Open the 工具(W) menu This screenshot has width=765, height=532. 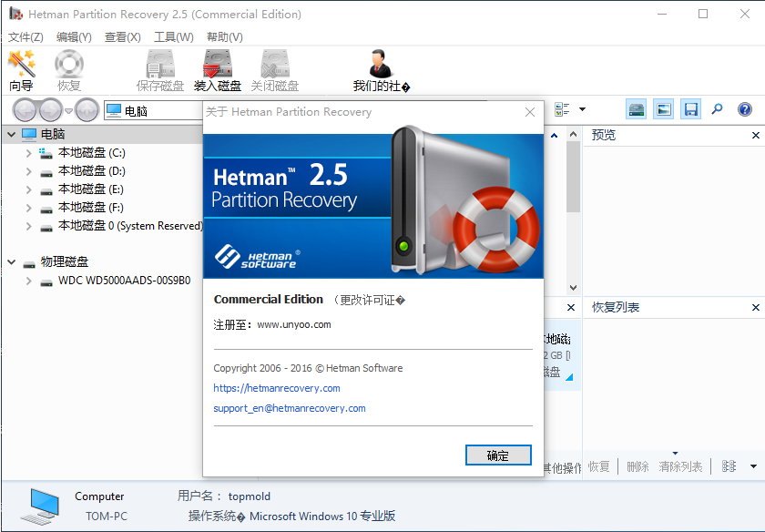pyautogui.click(x=174, y=37)
